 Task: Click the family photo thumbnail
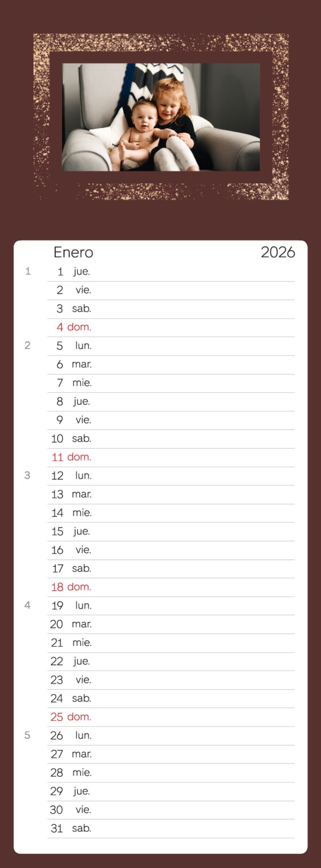[x=161, y=117]
